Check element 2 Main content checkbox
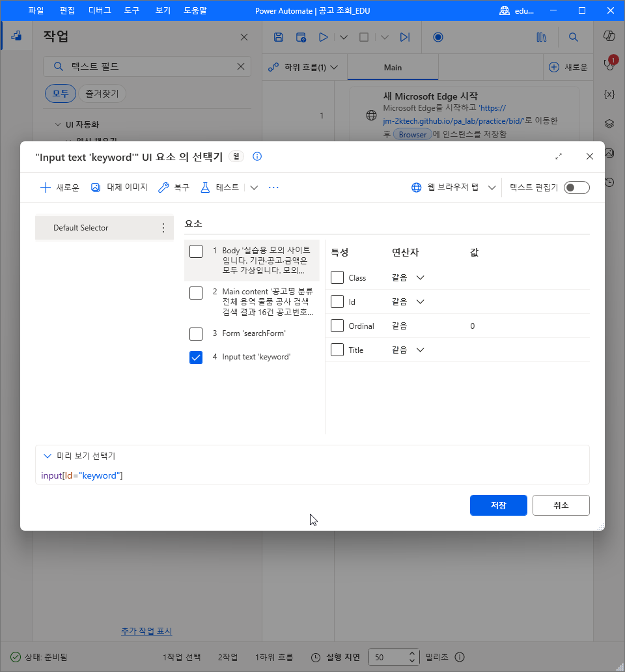Image resolution: width=625 pixels, height=672 pixels. pos(196,293)
